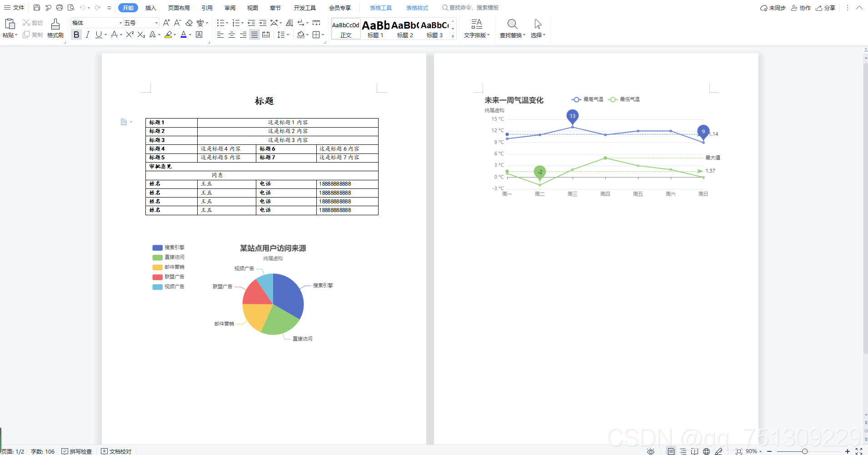Click the Save document icon
The image size is (868, 455).
click(x=37, y=8)
